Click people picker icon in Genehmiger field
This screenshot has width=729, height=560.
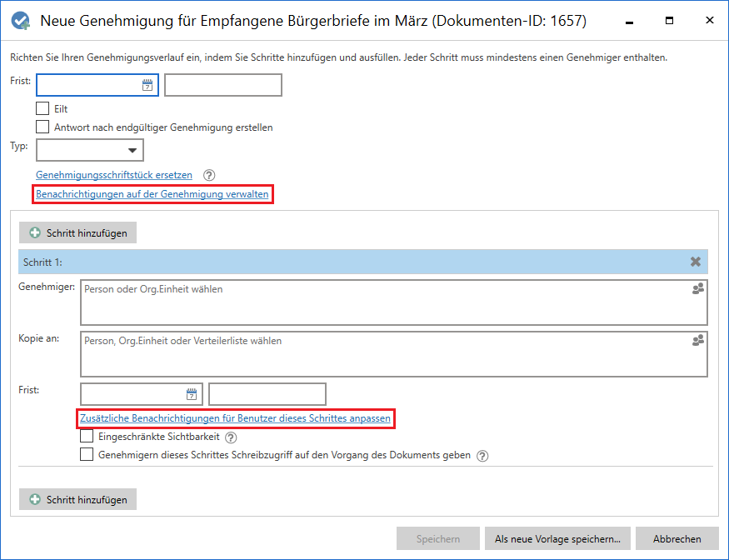point(697,289)
